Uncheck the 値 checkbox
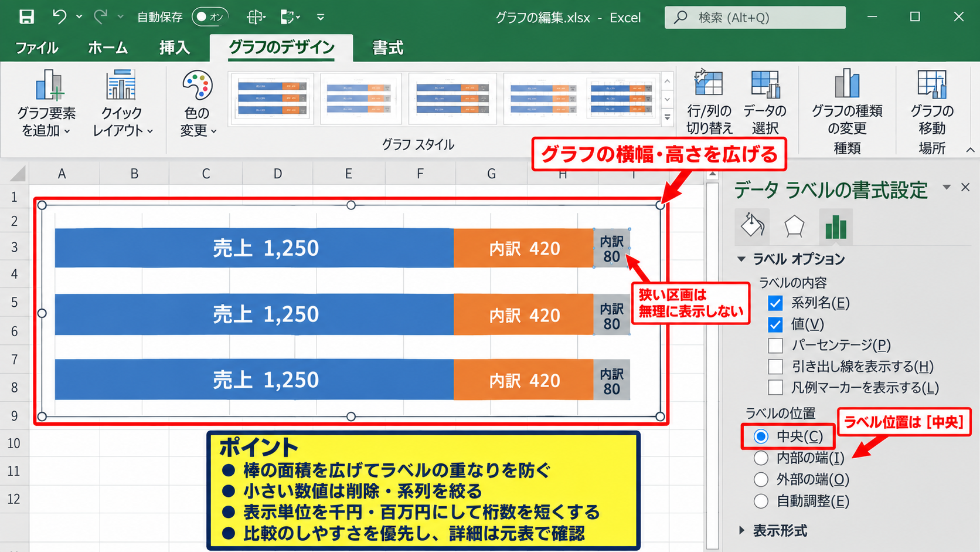The image size is (980, 552). 775,324
